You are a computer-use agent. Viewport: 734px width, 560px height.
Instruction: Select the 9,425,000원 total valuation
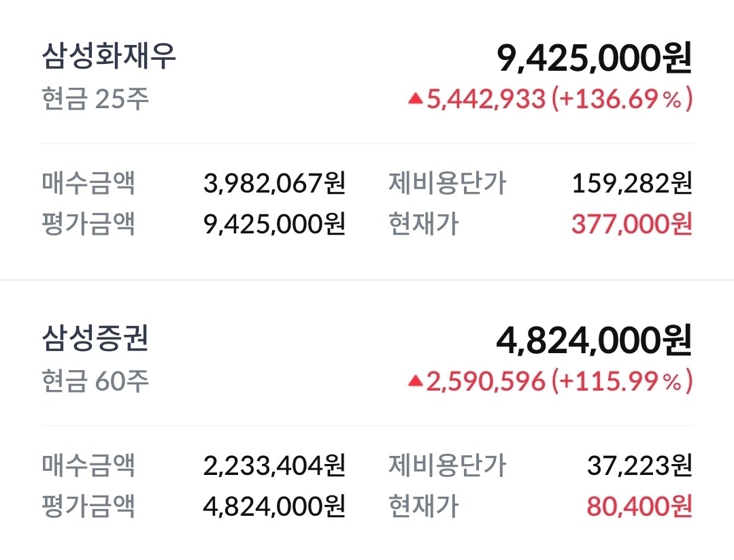click(x=594, y=59)
